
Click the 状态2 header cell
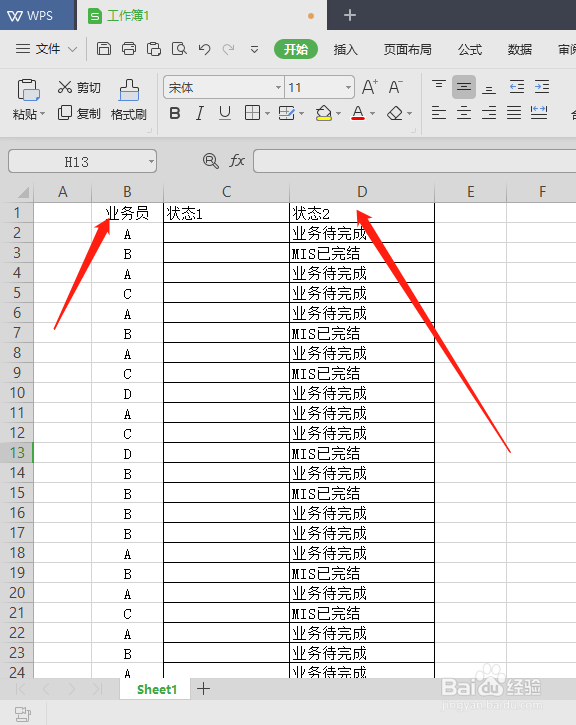pos(362,213)
